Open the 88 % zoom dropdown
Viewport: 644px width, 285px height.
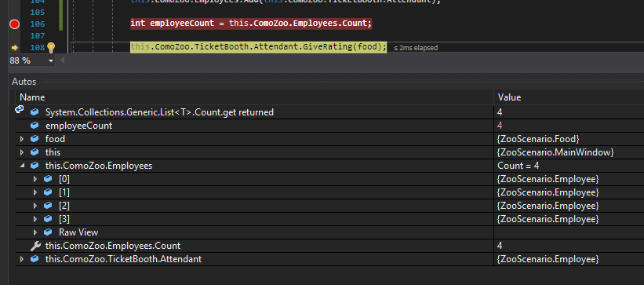tap(51, 61)
